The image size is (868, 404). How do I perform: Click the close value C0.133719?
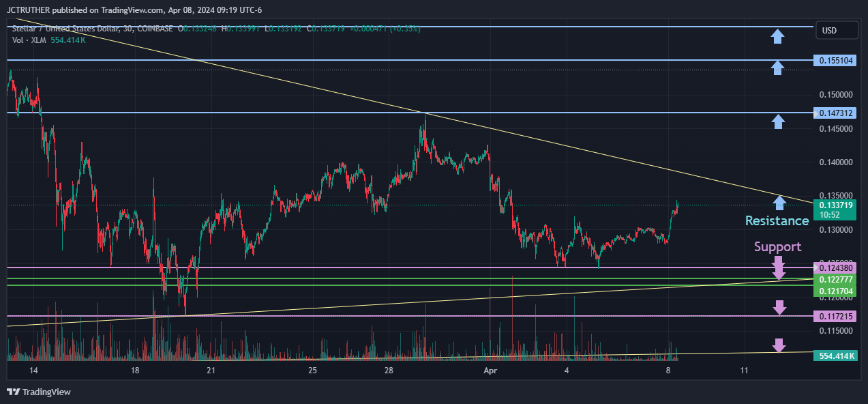click(x=325, y=29)
